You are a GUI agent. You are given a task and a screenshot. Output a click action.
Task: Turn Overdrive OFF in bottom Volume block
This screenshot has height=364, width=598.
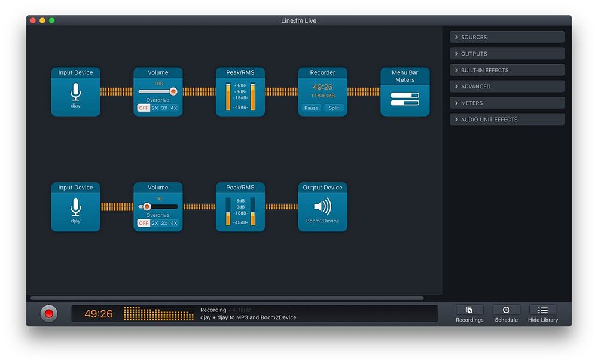(144, 223)
